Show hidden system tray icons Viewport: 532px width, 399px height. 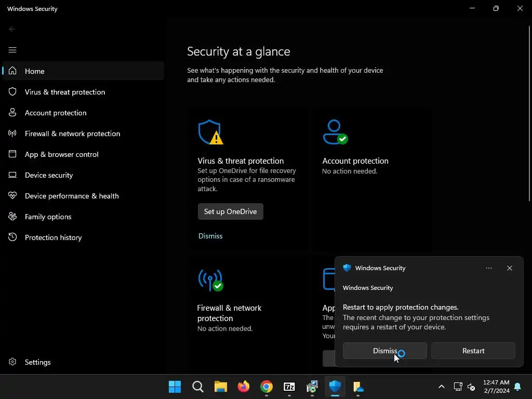click(x=442, y=387)
